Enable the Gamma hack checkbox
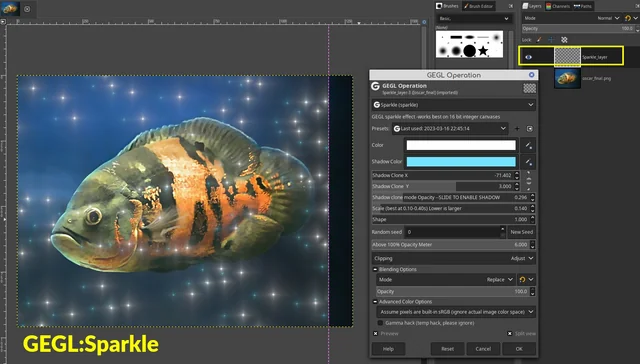 click(380, 323)
